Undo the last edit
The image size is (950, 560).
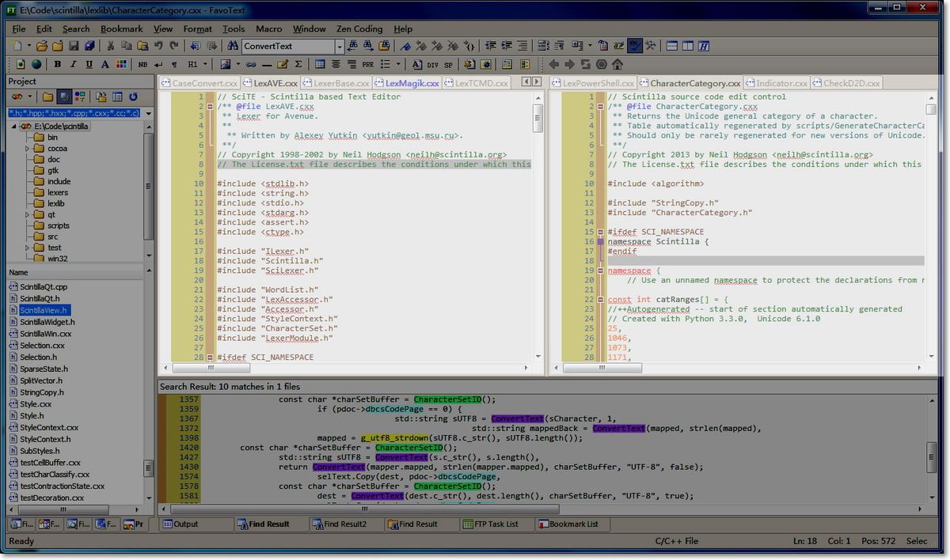[x=158, y=45]
